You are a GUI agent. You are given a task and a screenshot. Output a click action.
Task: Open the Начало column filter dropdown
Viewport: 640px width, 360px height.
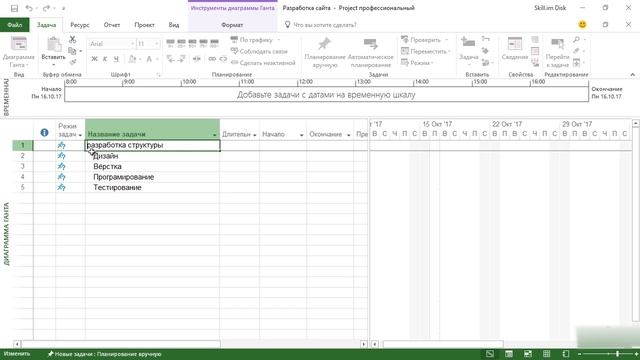302,135
